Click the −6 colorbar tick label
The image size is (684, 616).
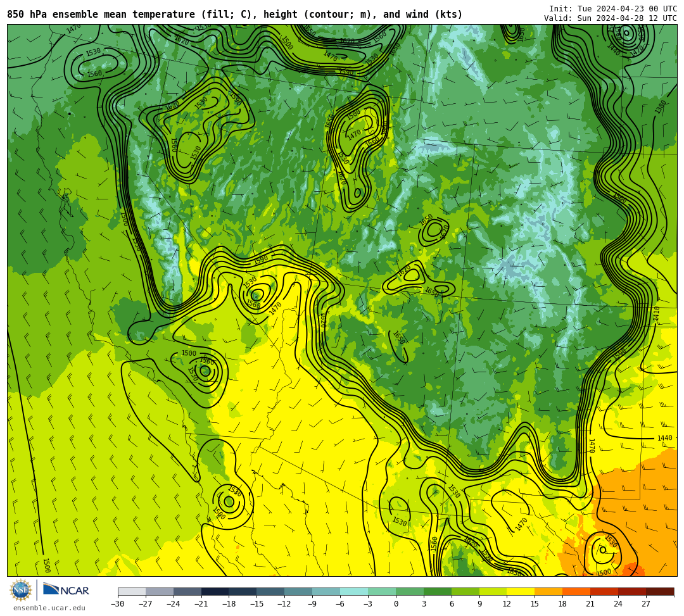[340, 604]
